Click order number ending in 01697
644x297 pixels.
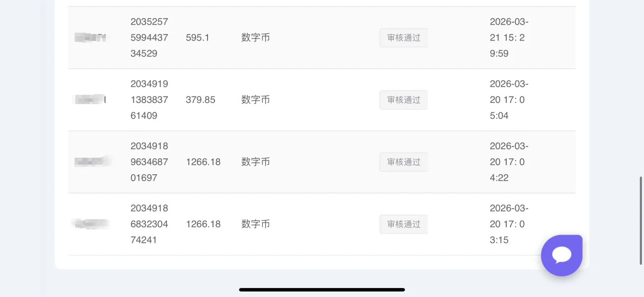click(x=149, y=162)
